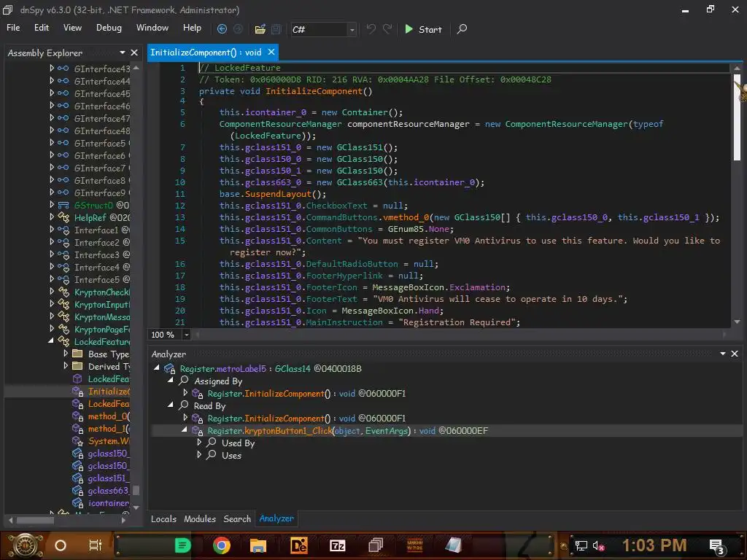Launch Chrome from the taskbar

point(222,545)
